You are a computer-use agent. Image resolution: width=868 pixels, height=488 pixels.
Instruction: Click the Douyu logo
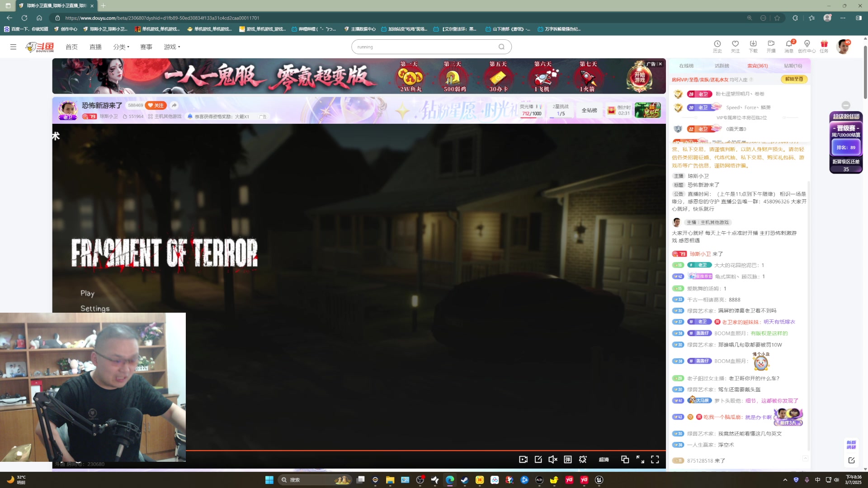[40, 47]
